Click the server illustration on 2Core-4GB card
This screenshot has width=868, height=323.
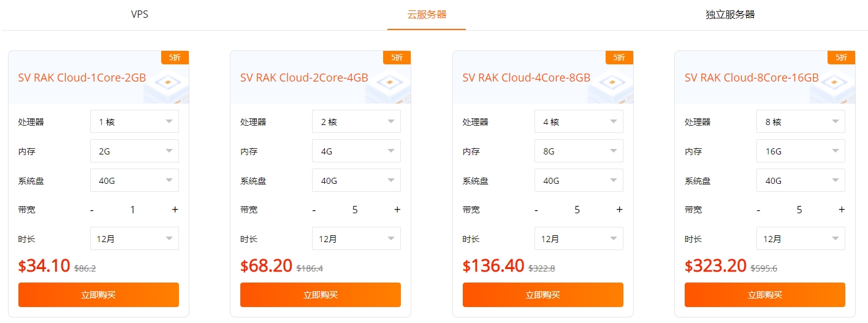(x=388, y=85)
